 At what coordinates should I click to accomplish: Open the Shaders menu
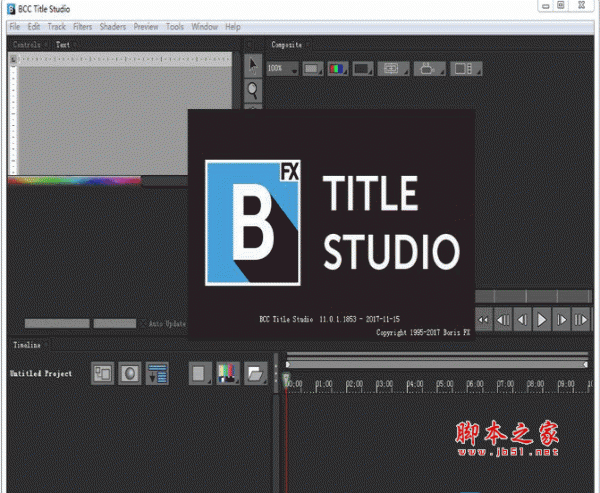coord(113,27)
